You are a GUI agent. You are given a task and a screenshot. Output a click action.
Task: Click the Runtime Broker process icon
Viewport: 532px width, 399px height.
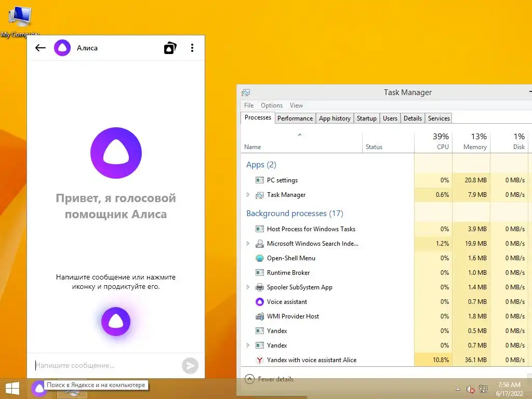(260, 272)
